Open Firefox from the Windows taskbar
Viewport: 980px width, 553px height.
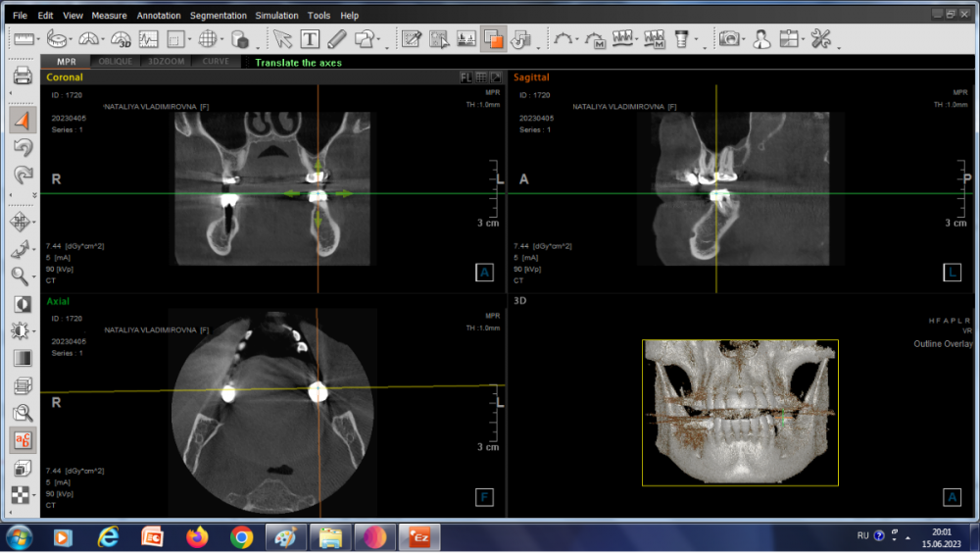click(x=198, y=536)
